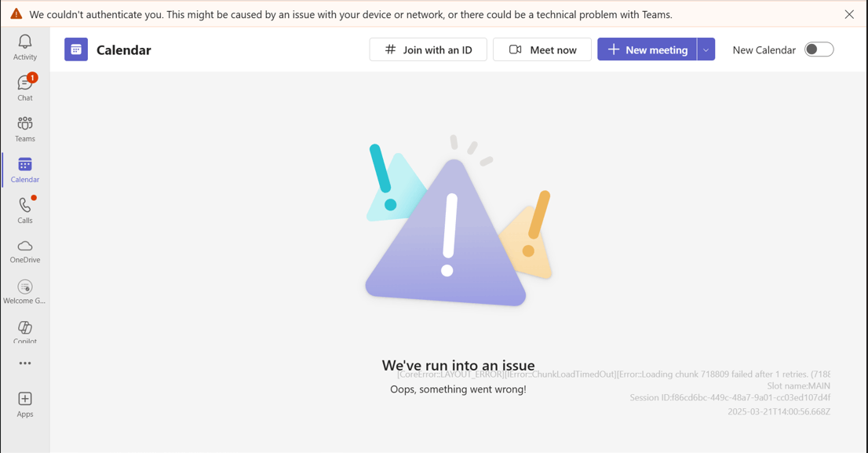Viewport: 868px width, 453px height.
Task: Click the Calendar header app icon
Action: (x=76, y=49)
